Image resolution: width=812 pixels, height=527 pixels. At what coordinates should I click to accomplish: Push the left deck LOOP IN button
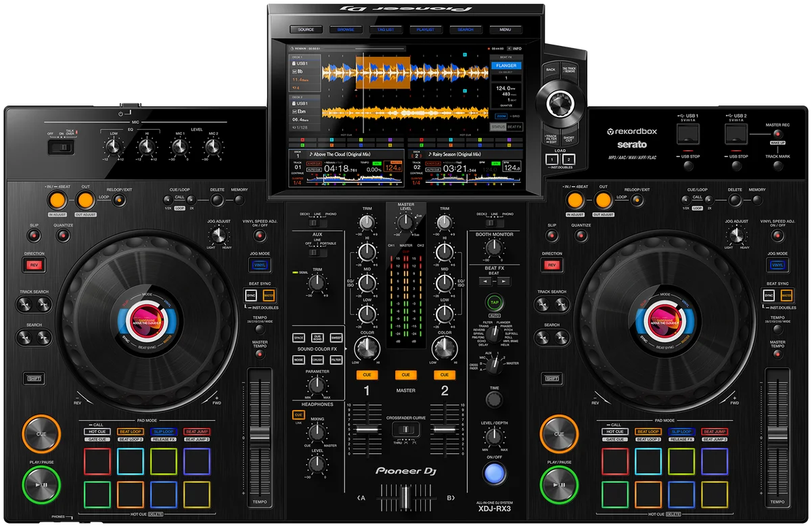(x=57, y=200)
